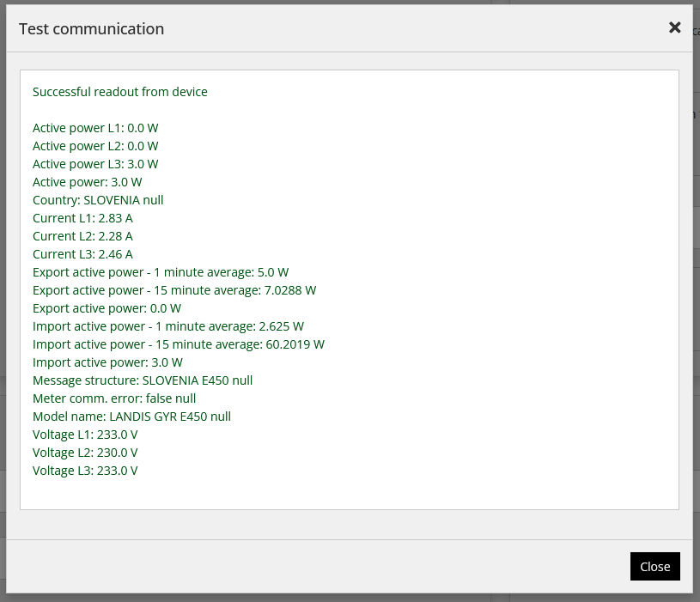The width and height of the screenshot is (700, 602).
Task: Click the Model name LANDIS GYR E450 line
Action: click(x=131, y=417)
